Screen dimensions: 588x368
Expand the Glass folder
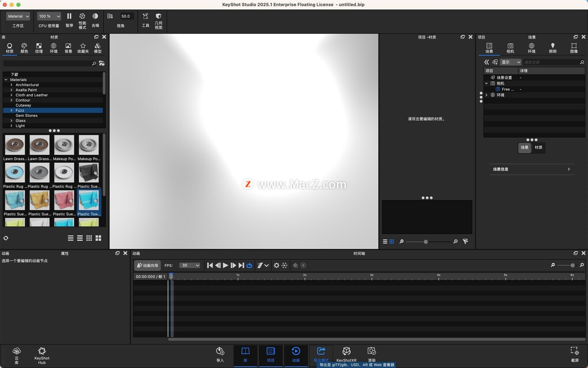(11, 121)
